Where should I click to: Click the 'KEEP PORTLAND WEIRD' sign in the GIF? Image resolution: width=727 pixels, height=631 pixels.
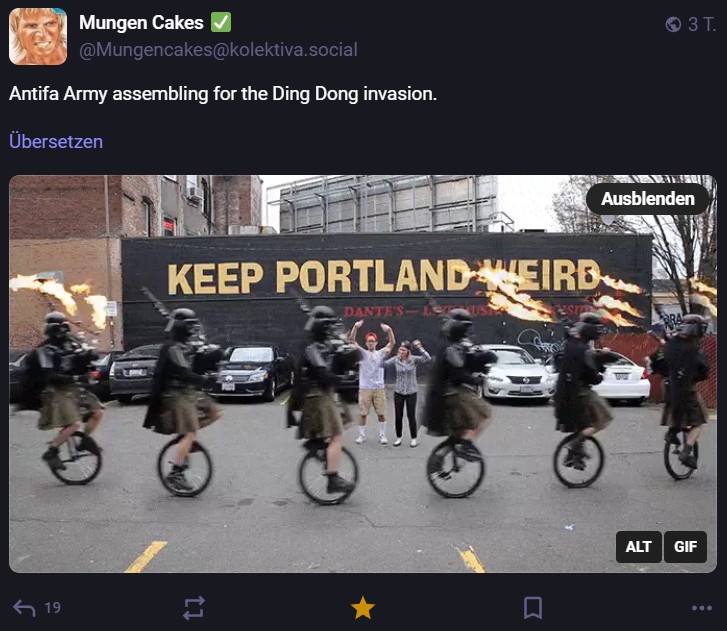click(x=384, y=277)
